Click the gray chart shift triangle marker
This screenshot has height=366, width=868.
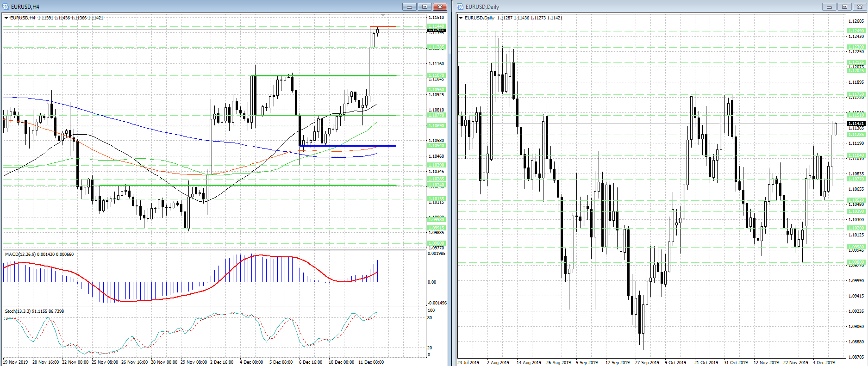click(x=383, y=16)
